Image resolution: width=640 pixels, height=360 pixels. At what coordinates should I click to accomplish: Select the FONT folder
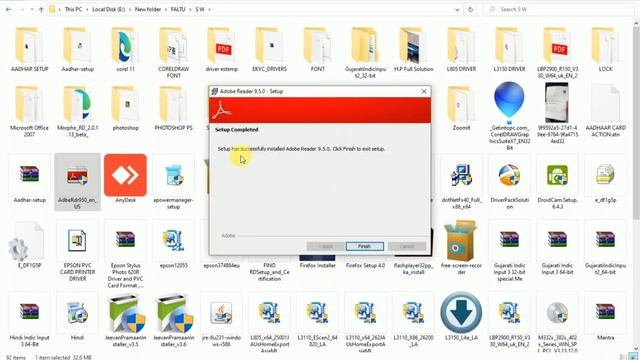pyautogui.click(x=318, y=50)
